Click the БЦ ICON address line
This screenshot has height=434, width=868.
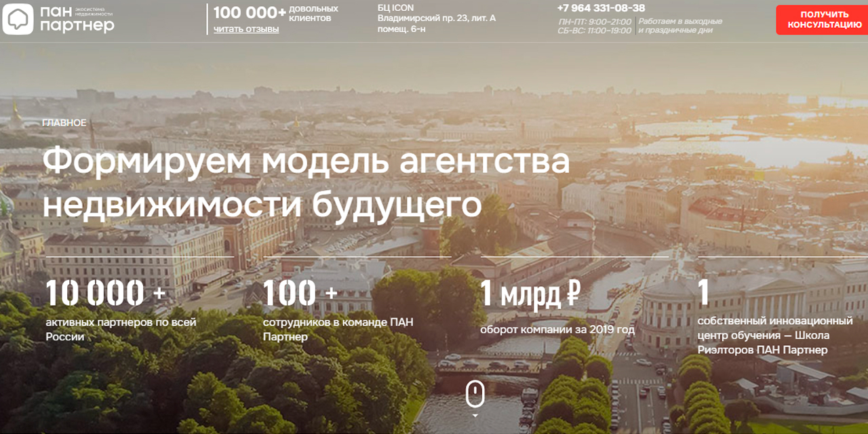(x=395, y=8)
